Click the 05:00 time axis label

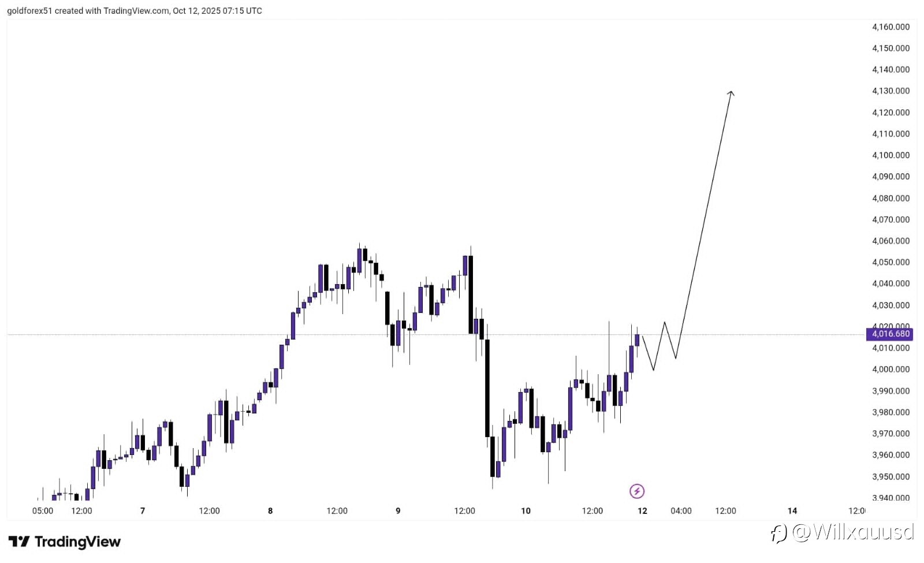[x=43, y=510]
